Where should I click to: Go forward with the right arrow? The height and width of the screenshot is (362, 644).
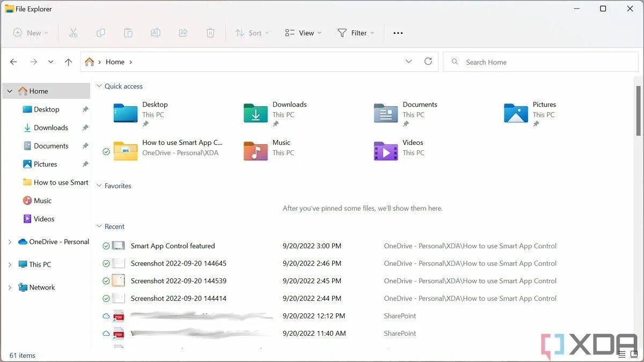(x=33, y=62)
